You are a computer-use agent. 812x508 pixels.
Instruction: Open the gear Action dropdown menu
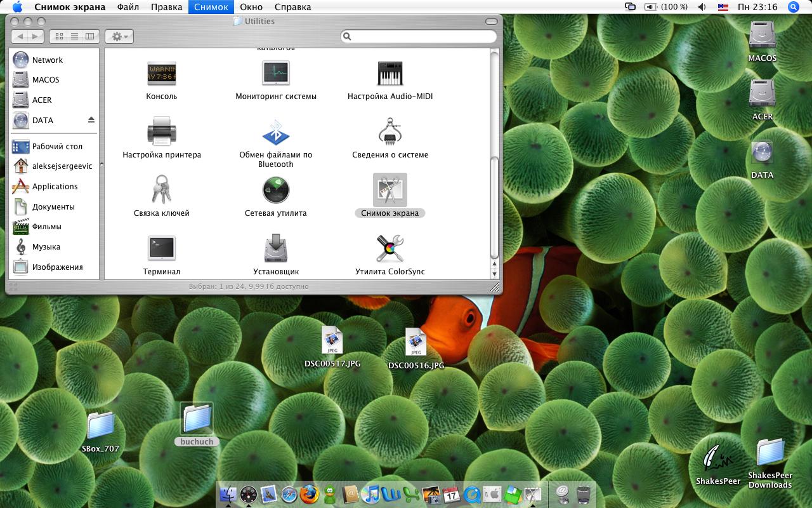click(x=119, y=37)
